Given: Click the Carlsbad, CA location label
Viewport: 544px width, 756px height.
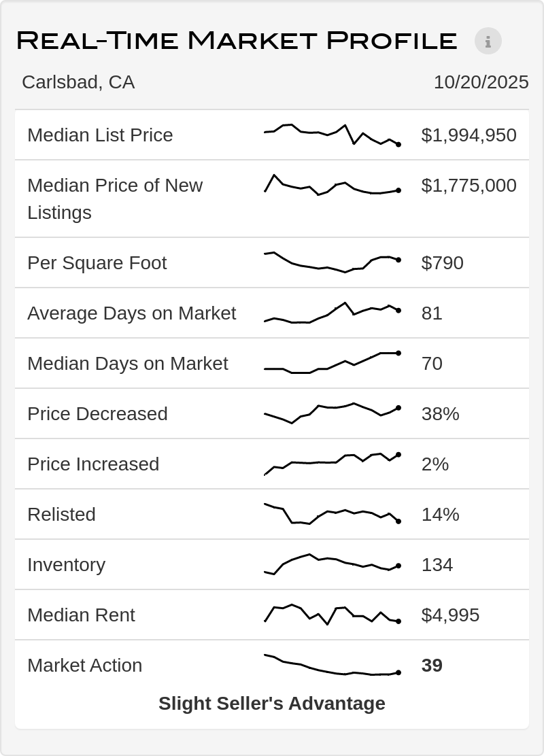Looking at the screenshot, I should (x=78, y=82).
